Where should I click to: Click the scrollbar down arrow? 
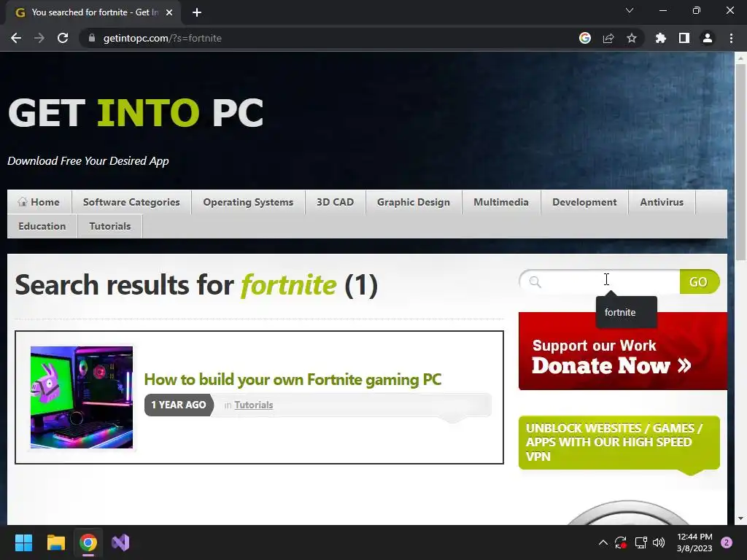pyautogui.click(x=740, y=519)
